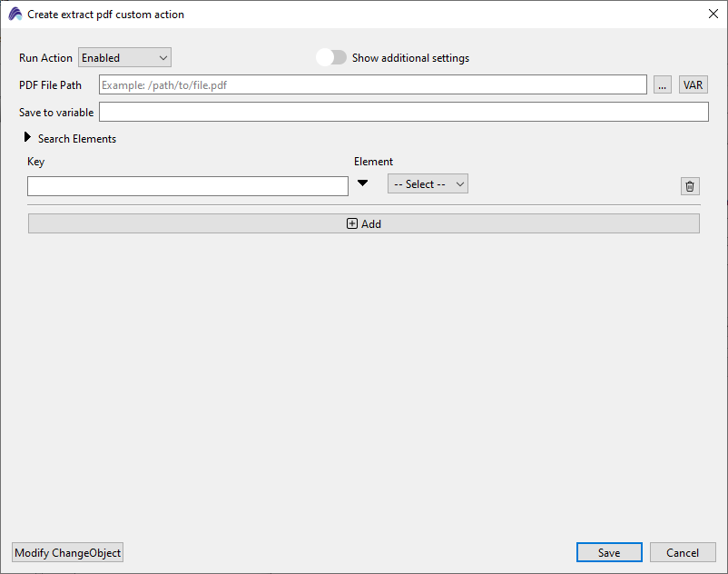The image size is (728, 574).
Task: Open the Element Select dropdown
Action: [428, 184]
